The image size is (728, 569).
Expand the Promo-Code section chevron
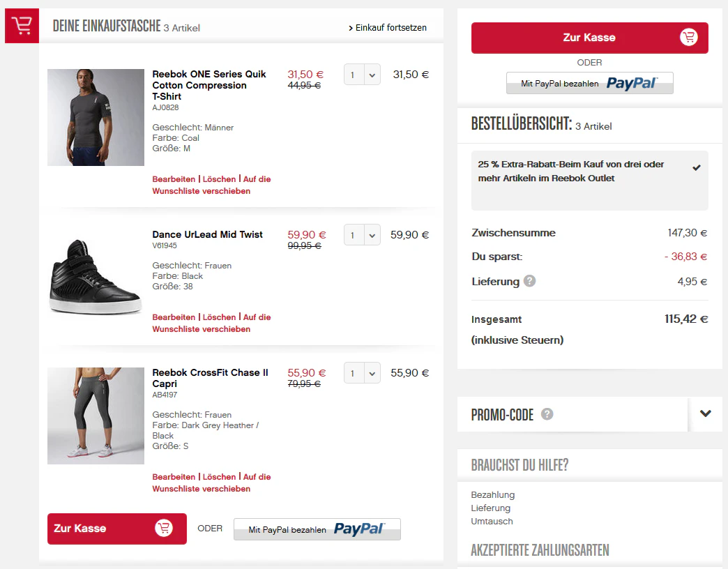coord(705,414)
